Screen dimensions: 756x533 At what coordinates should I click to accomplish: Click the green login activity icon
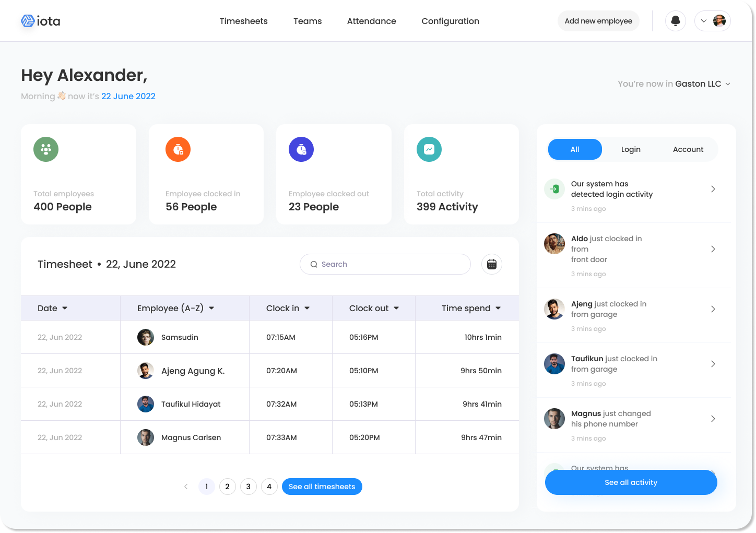click(x=554, y=189)
